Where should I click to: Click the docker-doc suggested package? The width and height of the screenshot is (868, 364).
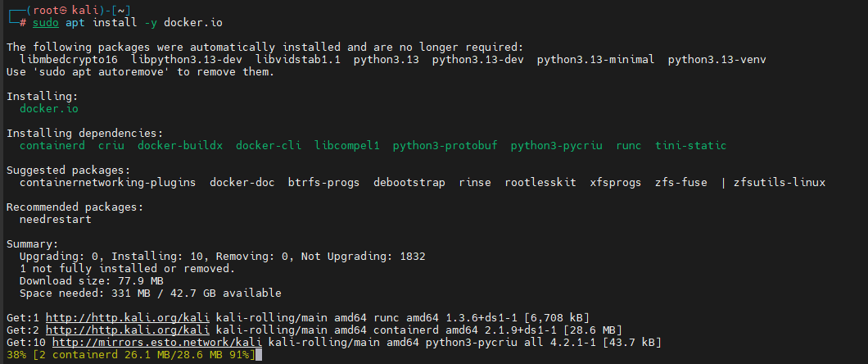[x=242, y=182]
